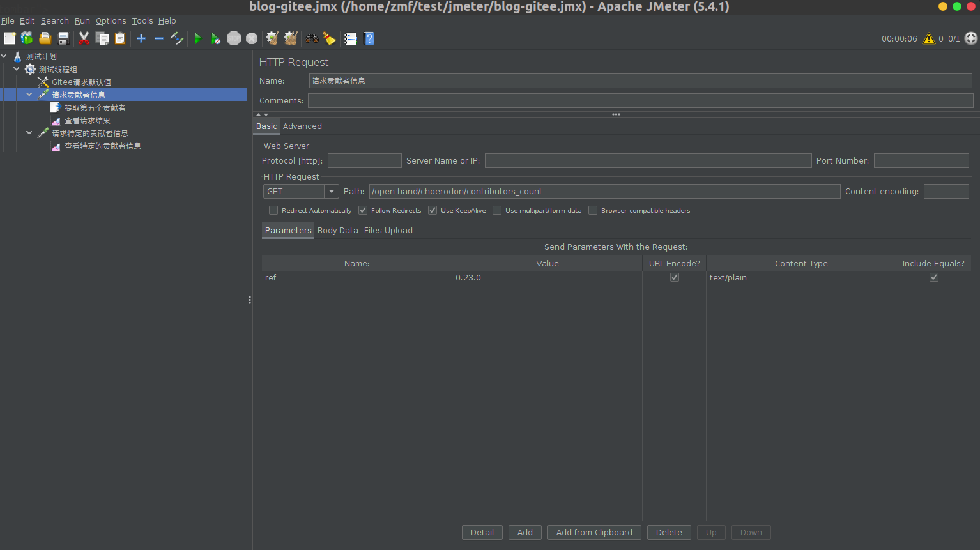
Task: Click the Stop sign icon
Action: pyautogui.click(x=234, y=38)
